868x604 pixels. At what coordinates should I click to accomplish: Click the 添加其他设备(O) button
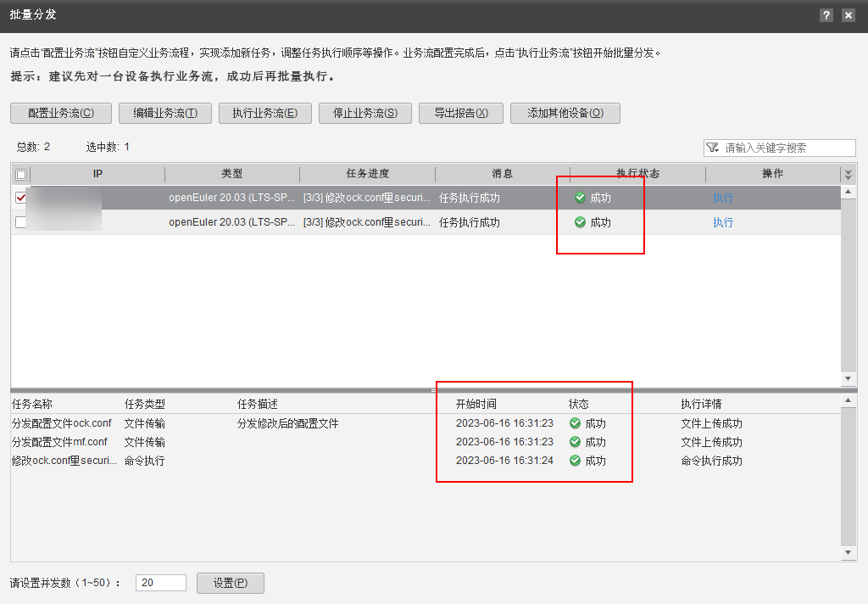[x=565, y=113]
